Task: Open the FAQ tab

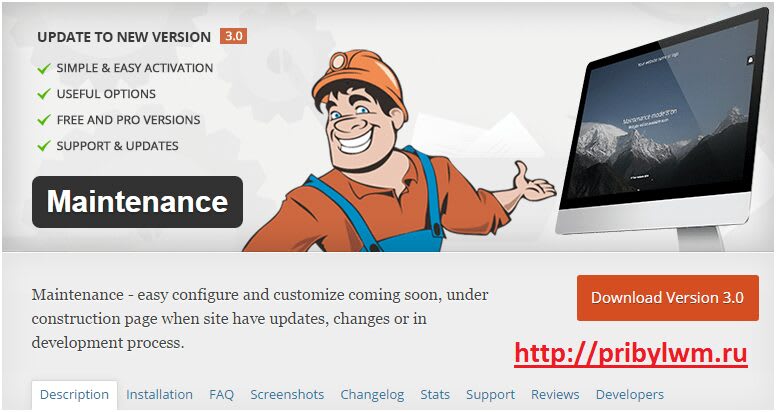Action: (221, 395)
